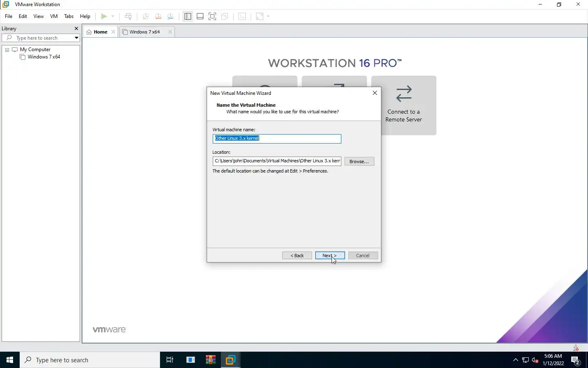This screenshot has height=368, width=588.
Task: Open the notification center icon
Action: pos(576,360)
